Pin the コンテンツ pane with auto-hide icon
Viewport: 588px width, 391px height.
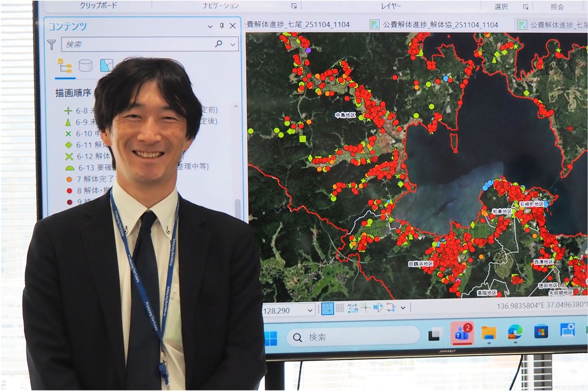pos(221,26)
